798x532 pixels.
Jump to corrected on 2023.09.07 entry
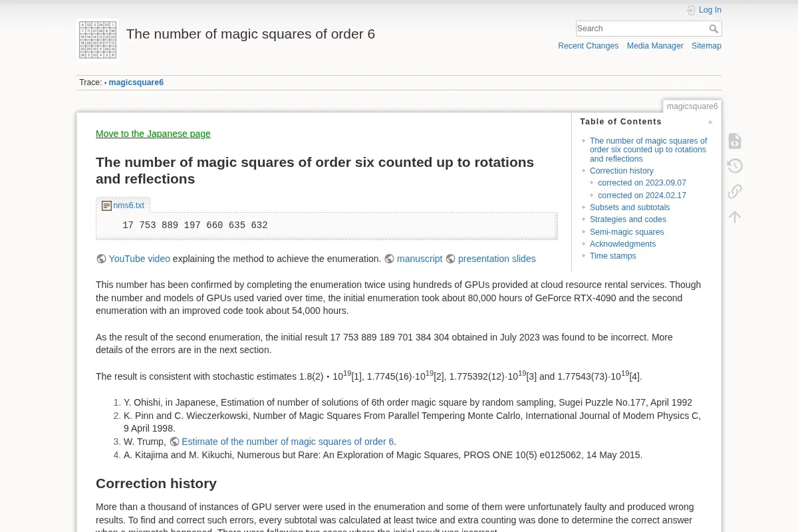pyautogui.click(x=642, y=183)
